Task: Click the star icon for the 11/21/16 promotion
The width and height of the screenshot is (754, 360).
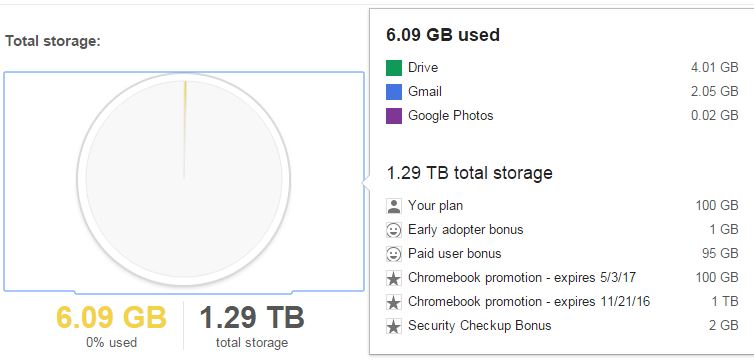Action: [393, 302]
